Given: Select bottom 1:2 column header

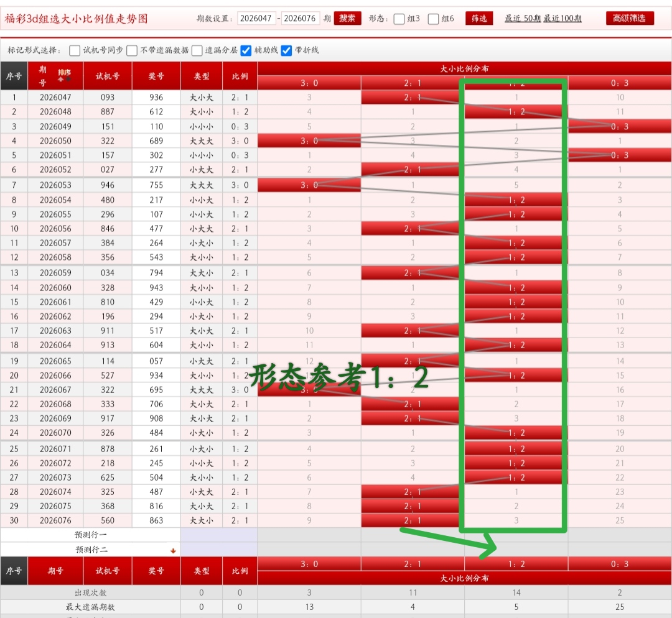Looking at the screenshot, I should 516,564.
